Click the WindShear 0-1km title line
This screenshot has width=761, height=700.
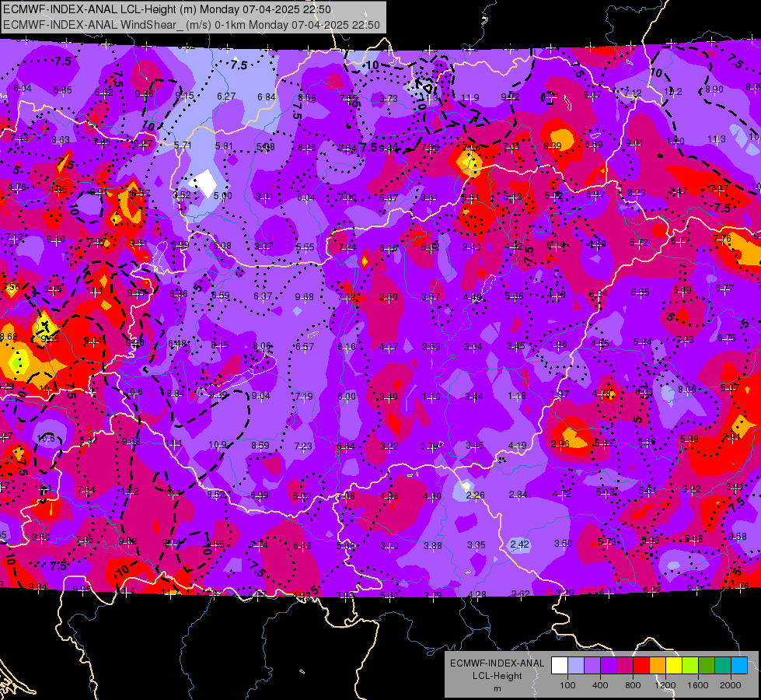click(191, 25)
